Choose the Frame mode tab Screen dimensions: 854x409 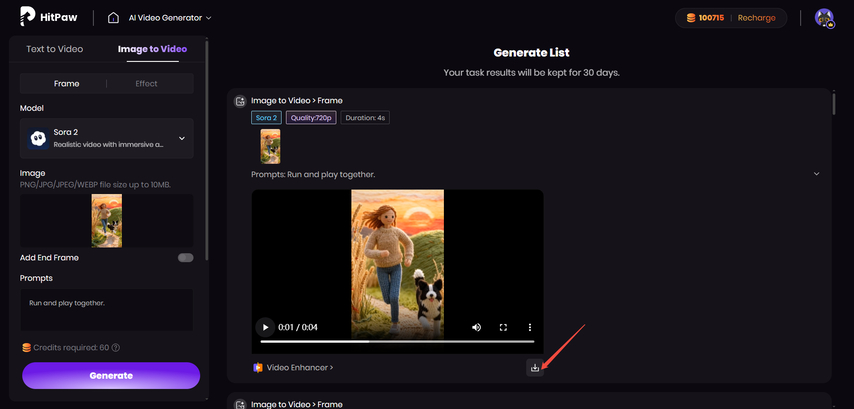pyautogui.click(x=66, y=83)
